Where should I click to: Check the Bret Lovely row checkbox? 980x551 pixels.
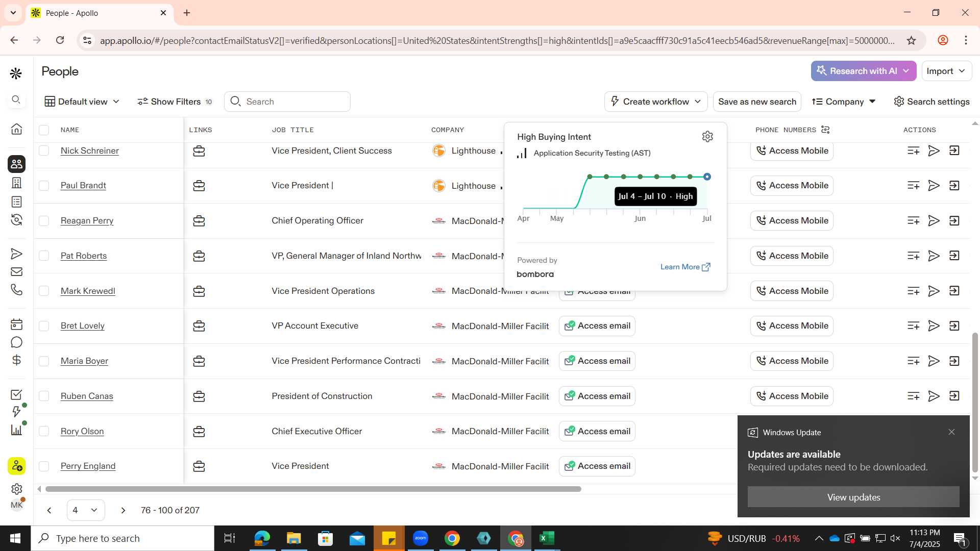click(x=44, y=326)
